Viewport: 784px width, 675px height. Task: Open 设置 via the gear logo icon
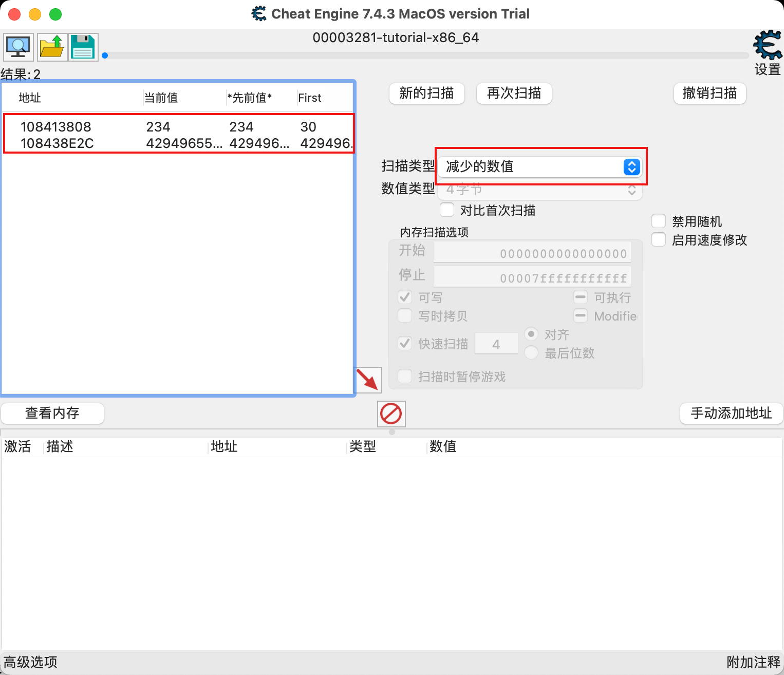pyautogui.click(x=766, y=46)
